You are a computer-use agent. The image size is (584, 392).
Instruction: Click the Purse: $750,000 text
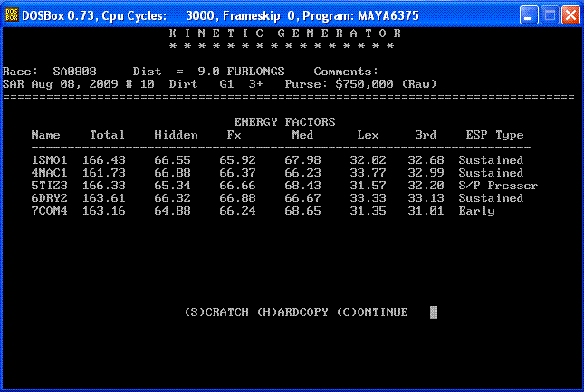tap(339, 84)
